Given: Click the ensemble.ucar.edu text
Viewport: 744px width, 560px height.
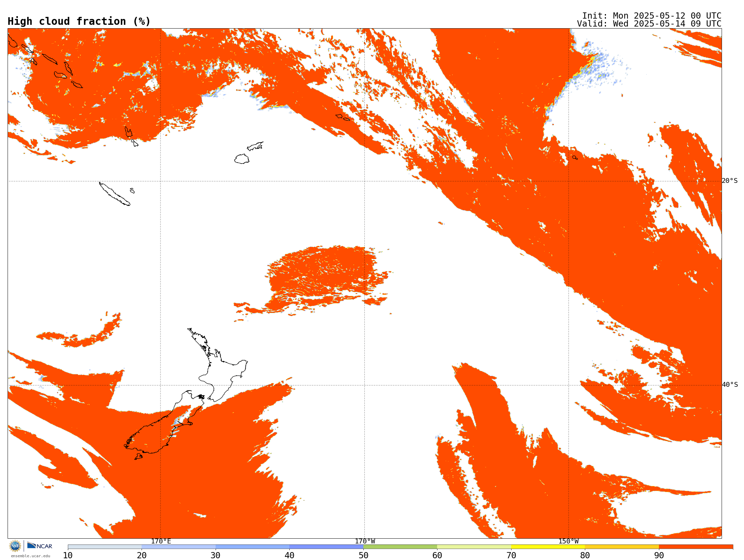Looking at the screenshot, I should pos(31,556).
